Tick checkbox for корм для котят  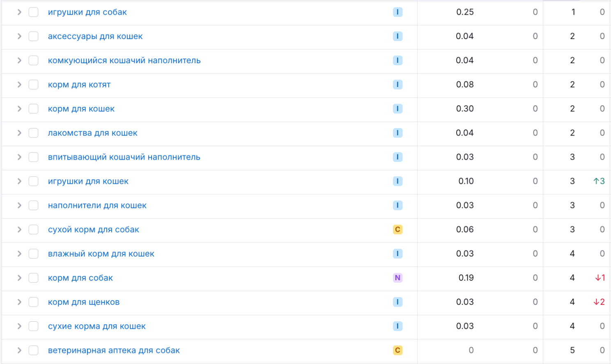pos(34,85)
